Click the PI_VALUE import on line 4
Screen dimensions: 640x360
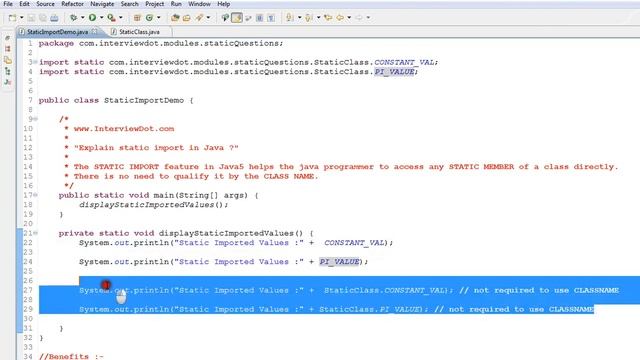point(394,72)
